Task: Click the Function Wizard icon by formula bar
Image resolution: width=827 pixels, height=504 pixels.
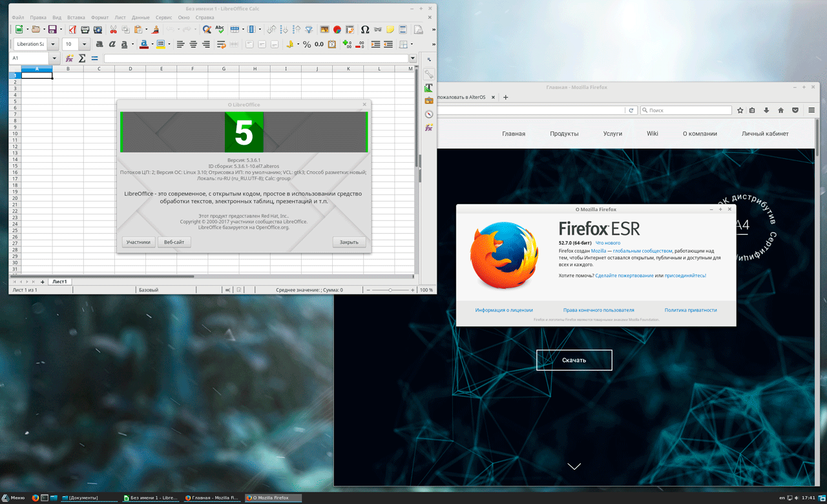Action: point(69,58)
